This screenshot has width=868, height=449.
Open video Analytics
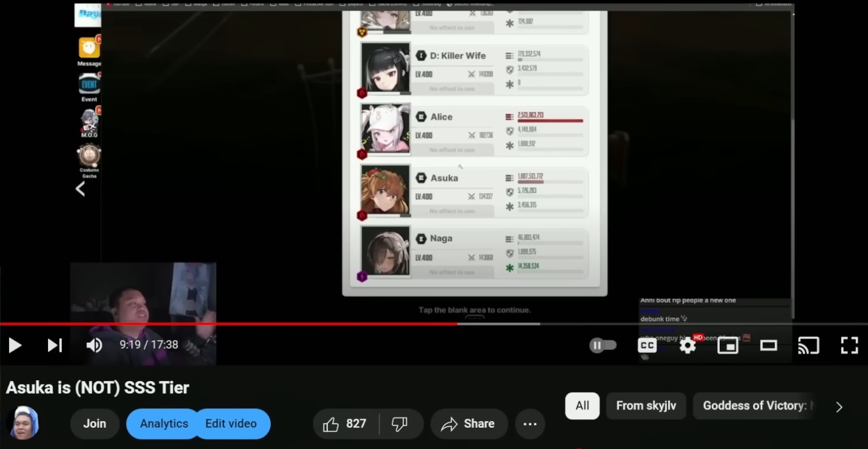[x=164, y=423]
